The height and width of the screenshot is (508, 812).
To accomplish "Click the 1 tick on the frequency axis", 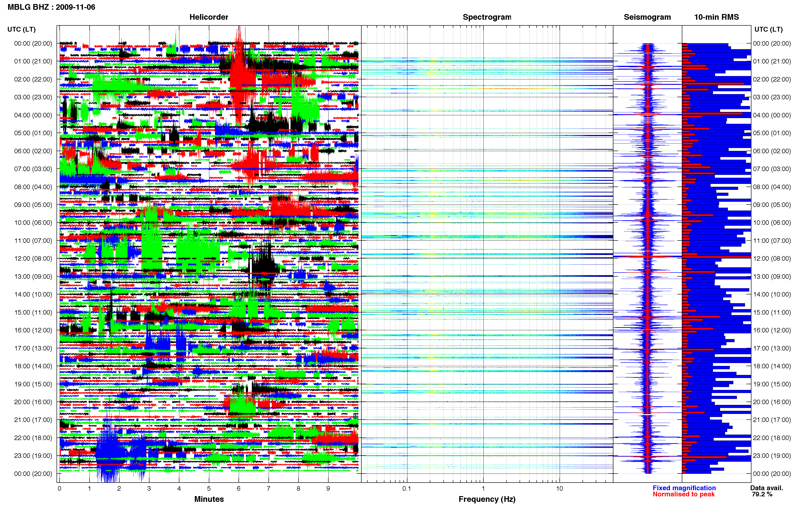I will tap(483, 488).
